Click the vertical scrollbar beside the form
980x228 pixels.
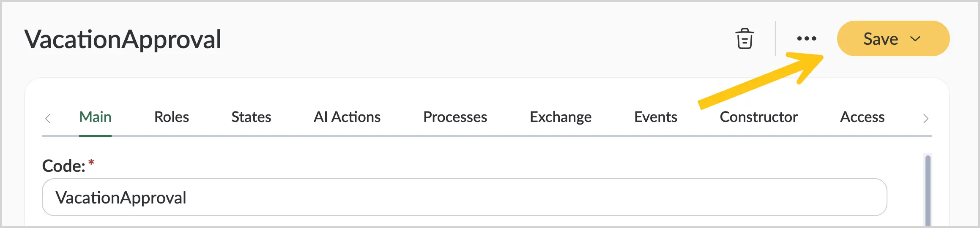pos(928,190)
